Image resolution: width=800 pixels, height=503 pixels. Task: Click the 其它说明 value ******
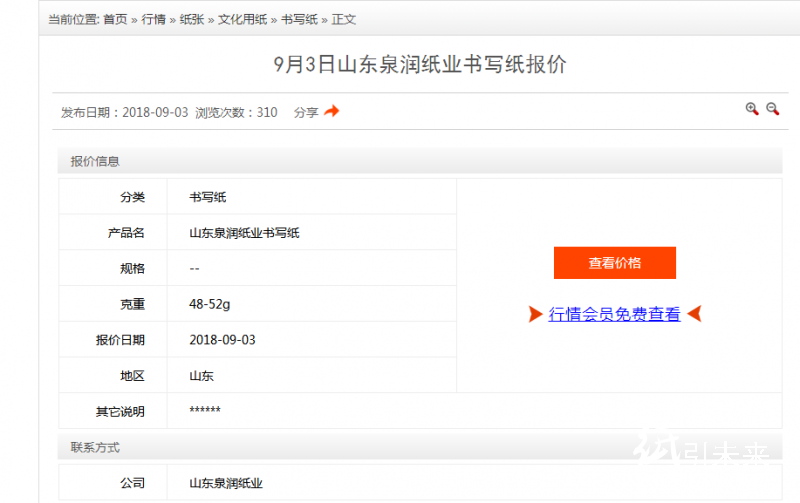tap(205, 410)
